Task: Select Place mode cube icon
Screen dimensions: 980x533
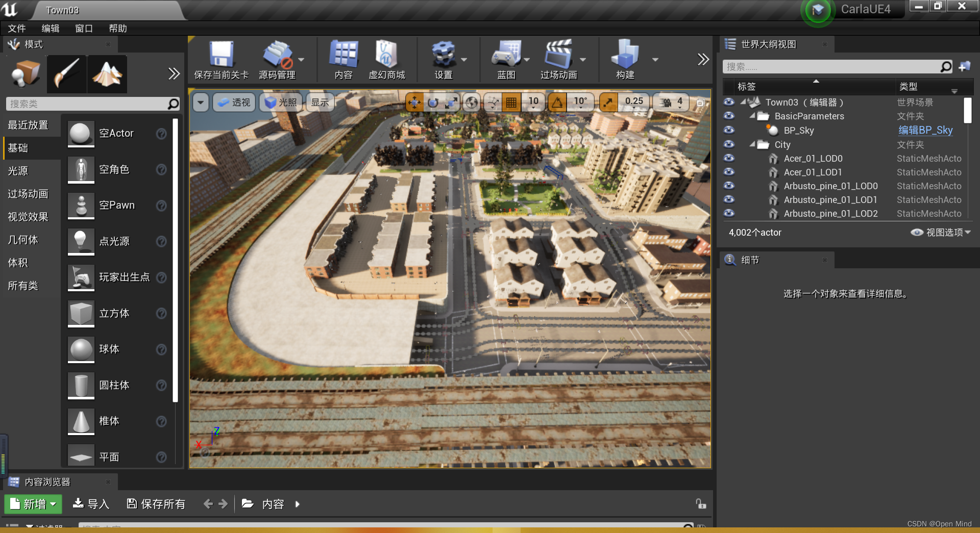Action: 26,74
